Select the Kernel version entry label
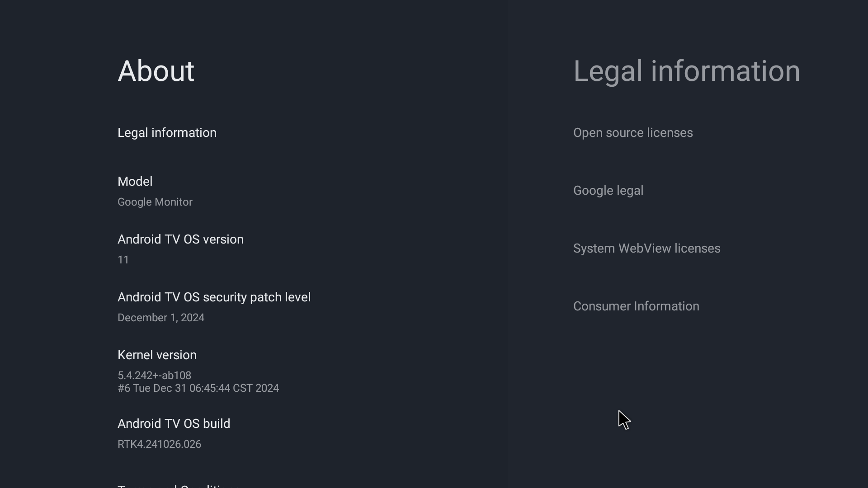Image resolution: width=868 pixels, height=488 pixels. point(157,355)
